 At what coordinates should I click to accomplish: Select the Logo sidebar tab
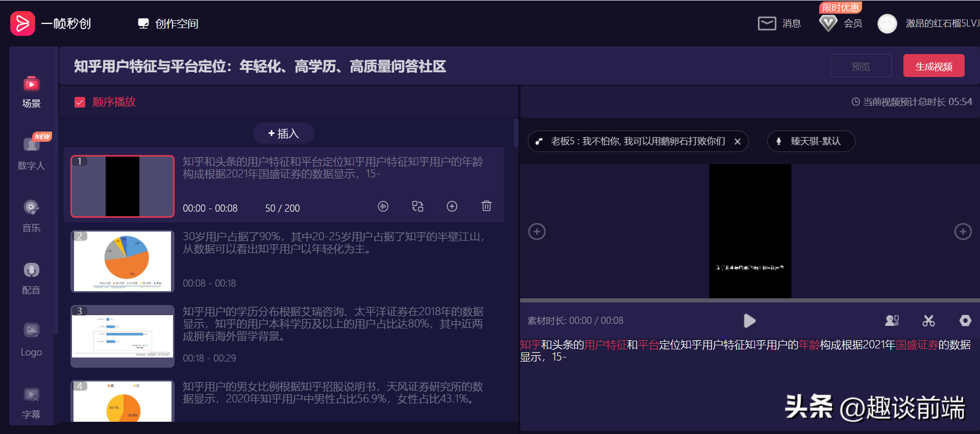(31, 340)
